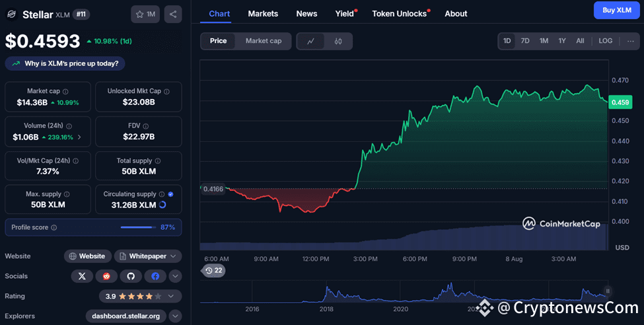Image resolution: width=644 pixels, height=325 pixels.
Task: Set chart range to 1Y
Action: point(562,41)
